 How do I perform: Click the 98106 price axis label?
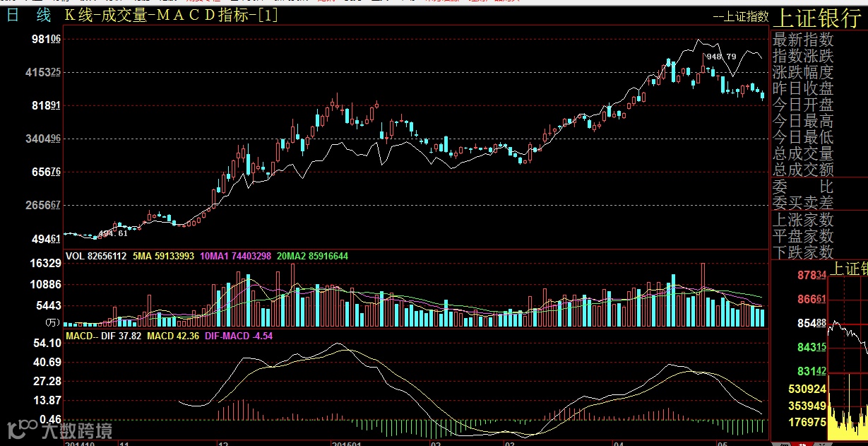coord(46,39)
